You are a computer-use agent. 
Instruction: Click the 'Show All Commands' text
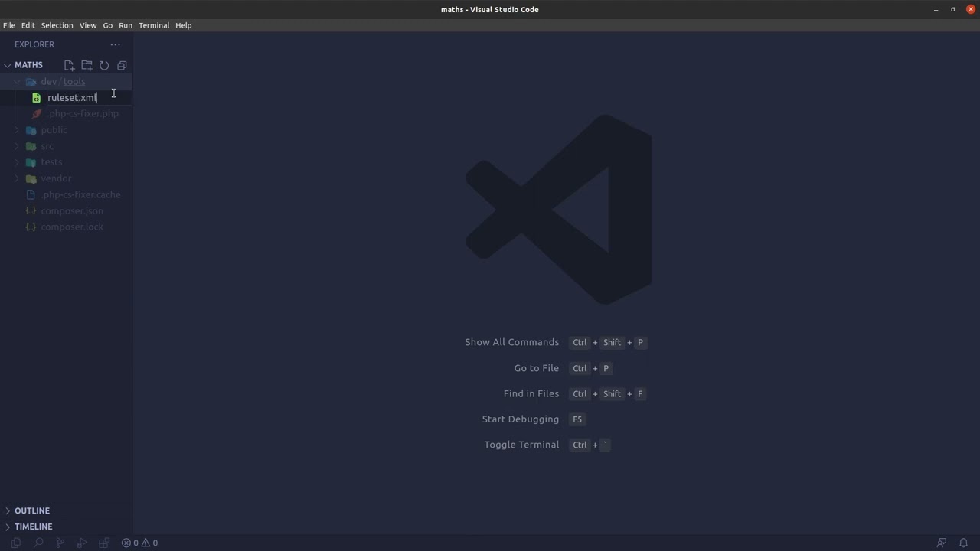coord(512,342)
